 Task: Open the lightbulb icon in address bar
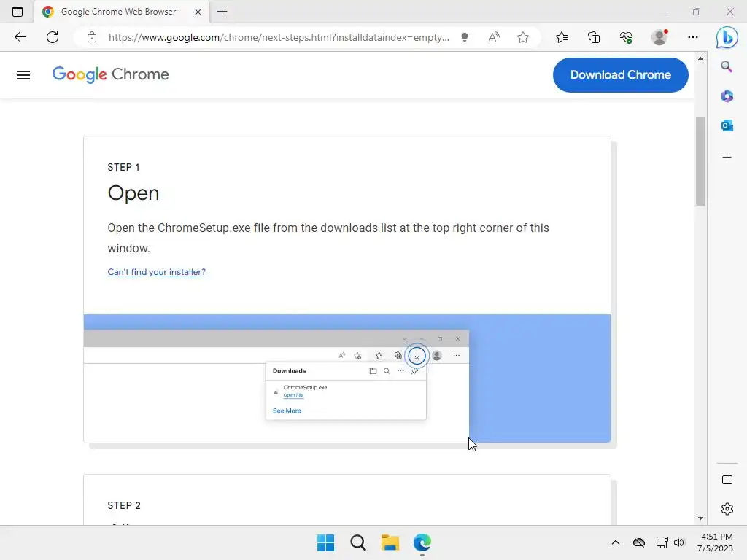(x=465, y=37)
